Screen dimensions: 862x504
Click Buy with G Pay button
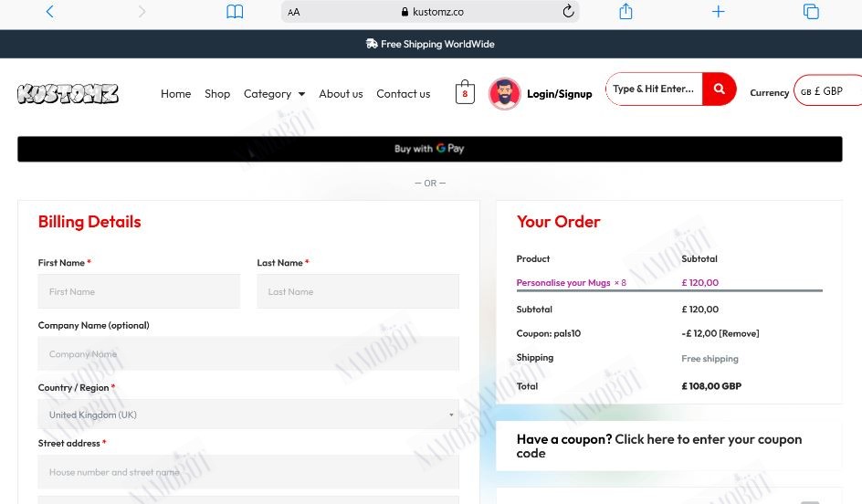(430, 149)
